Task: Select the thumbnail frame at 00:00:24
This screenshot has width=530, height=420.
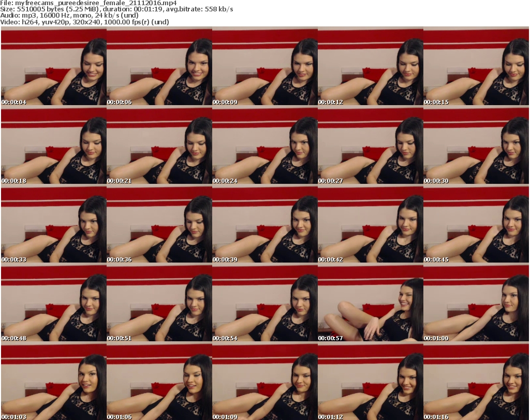Action: coord(264,144)
